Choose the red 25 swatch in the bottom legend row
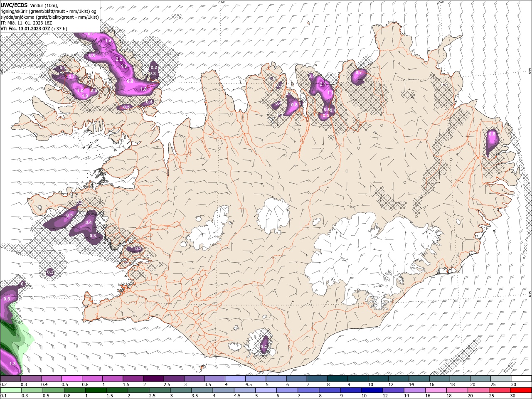The image size is (532, 399). point(499,390)
